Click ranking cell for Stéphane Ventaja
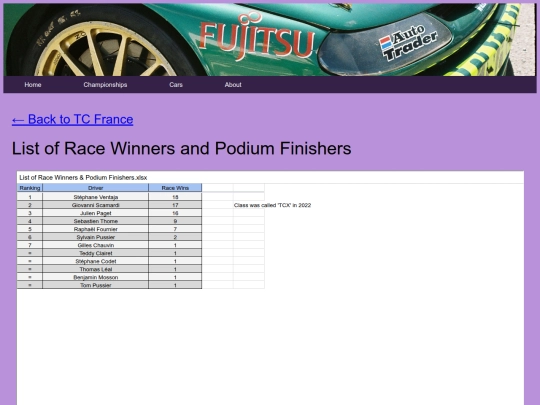Screen dimensions: 540x405 pyautogui.click(x=30, y=197)
